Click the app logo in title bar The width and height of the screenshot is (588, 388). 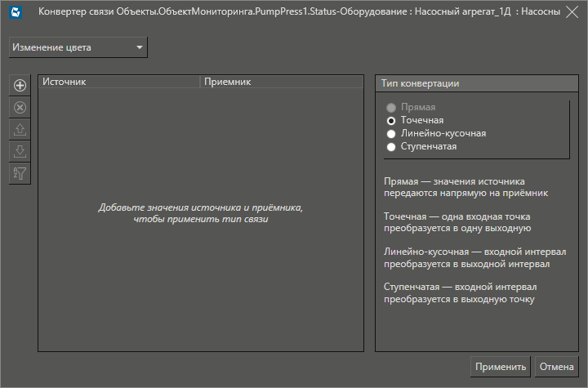point(16,12)
